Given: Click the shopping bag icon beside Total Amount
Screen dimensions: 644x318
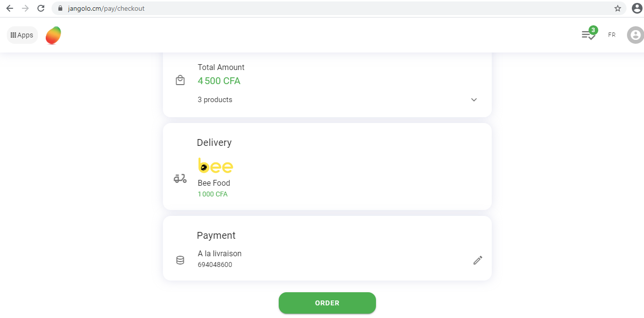Looking at the screenshot, I should (180, 80).
